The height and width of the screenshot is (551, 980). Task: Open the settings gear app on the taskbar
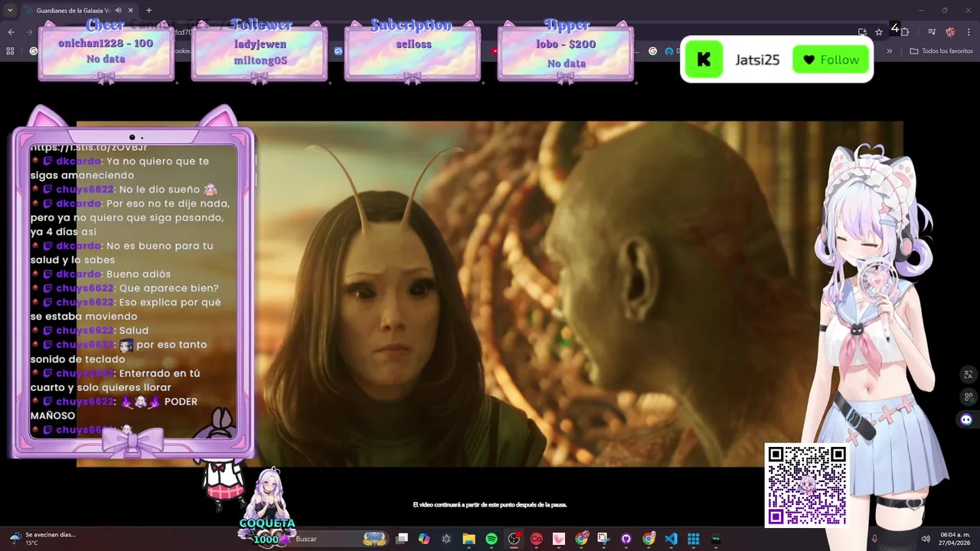446,539
